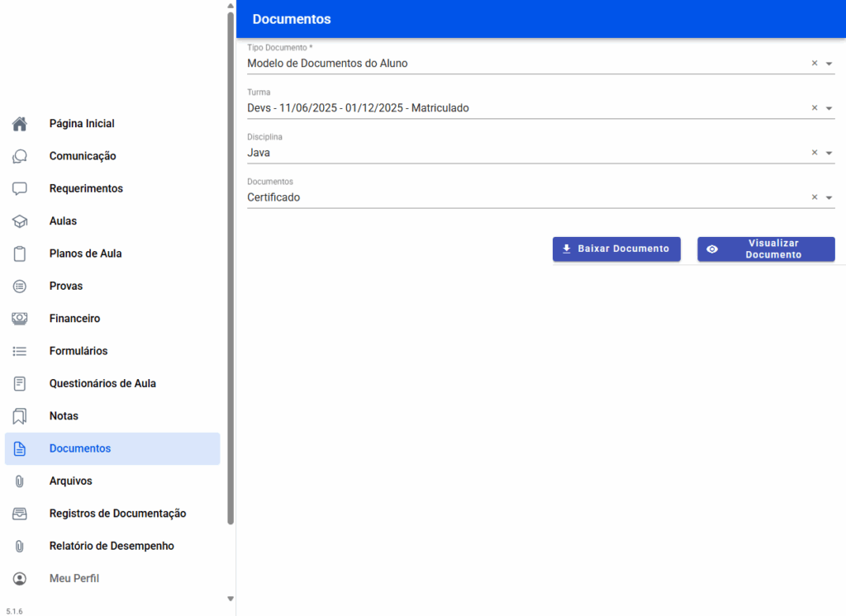Click the bookmark icon for Notas
The height and width of the screenshot is (616, 846).
[x=20, y=416]
